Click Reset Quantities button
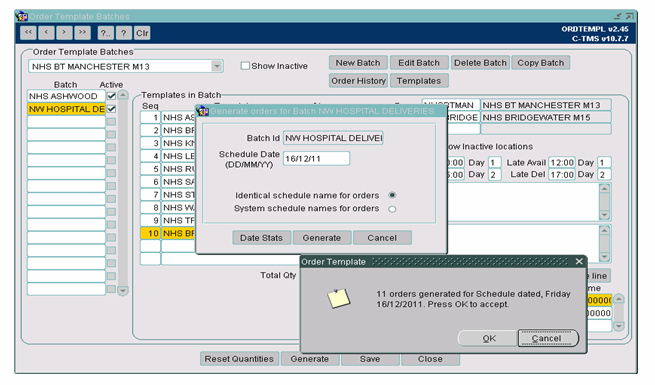 click(x=239, y=359)
